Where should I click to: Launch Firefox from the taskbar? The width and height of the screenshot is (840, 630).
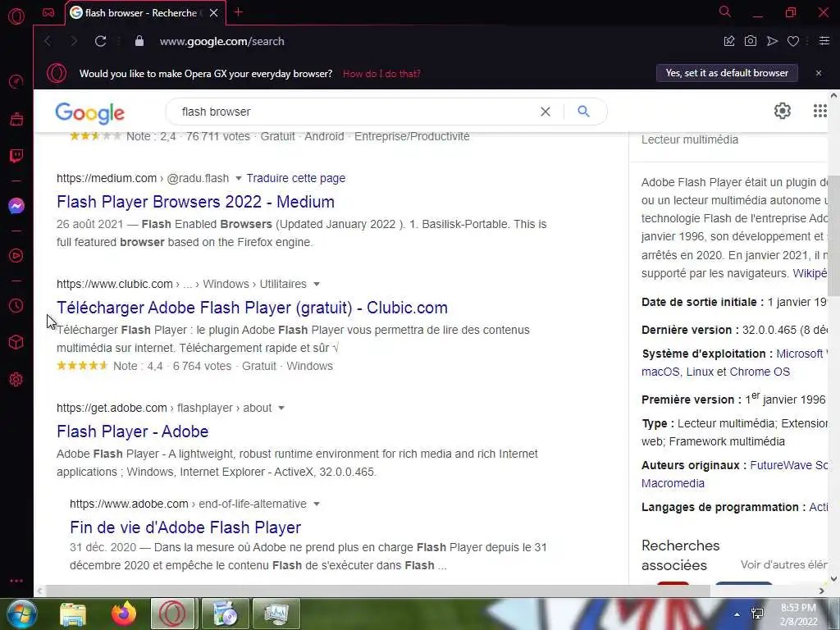(124, 614)
